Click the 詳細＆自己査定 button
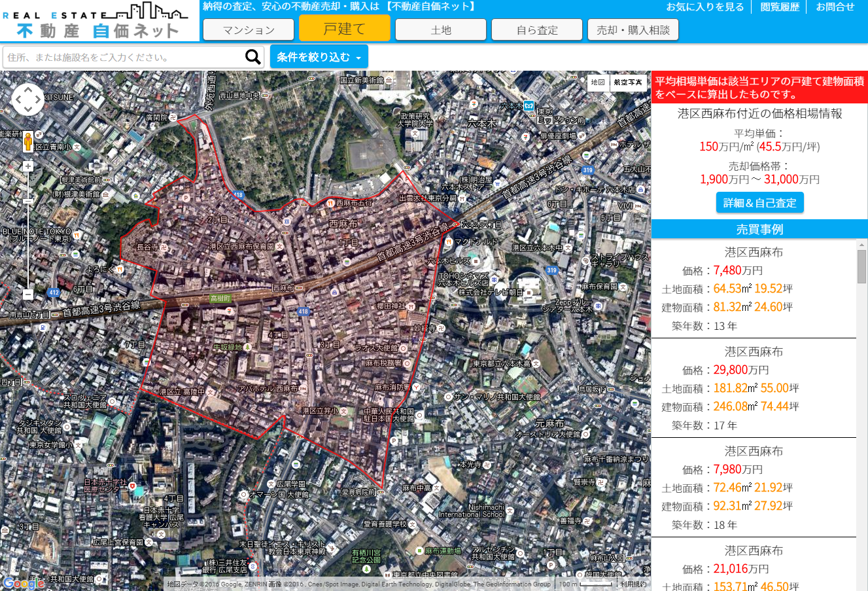 [760, 203]
